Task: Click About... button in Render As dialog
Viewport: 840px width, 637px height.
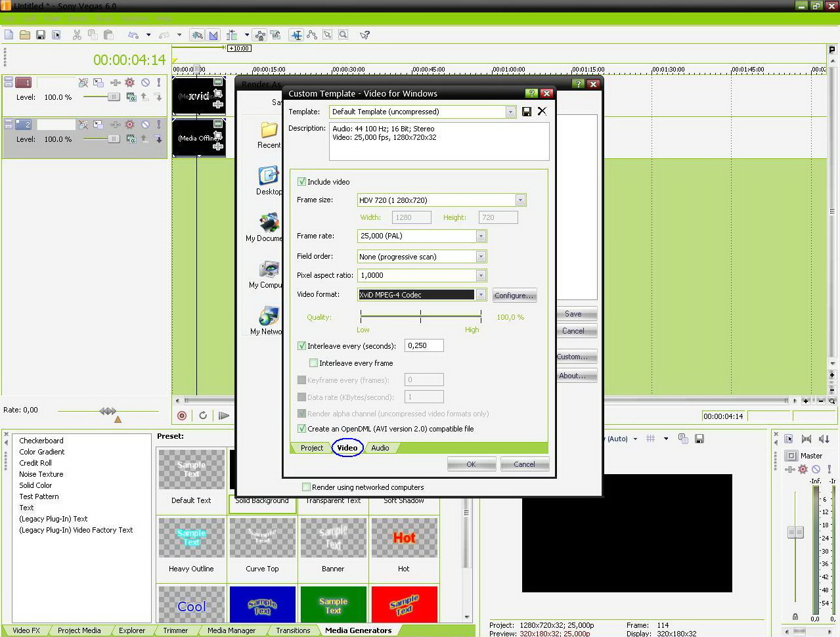Action: [x=575, y=376]
